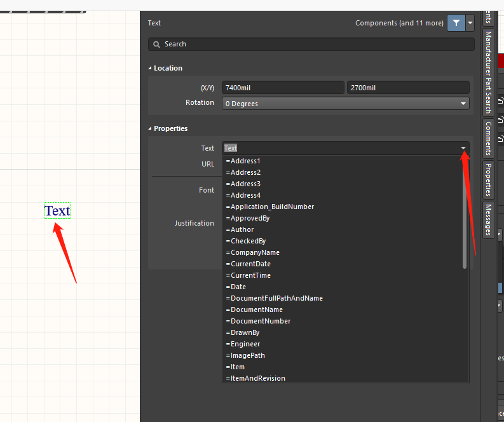Open the Rotation dropdown
This screenshot has width=504, height=422.
(346, 104)
